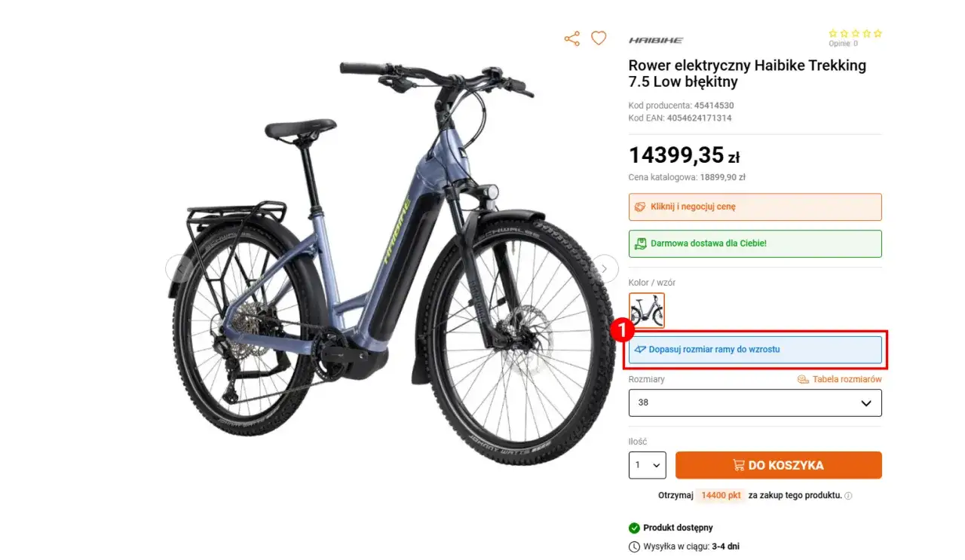The width and height of the screenshot is (965, 560).
Task: Click the green availability checkmark icon
Action: coord(634,528)
